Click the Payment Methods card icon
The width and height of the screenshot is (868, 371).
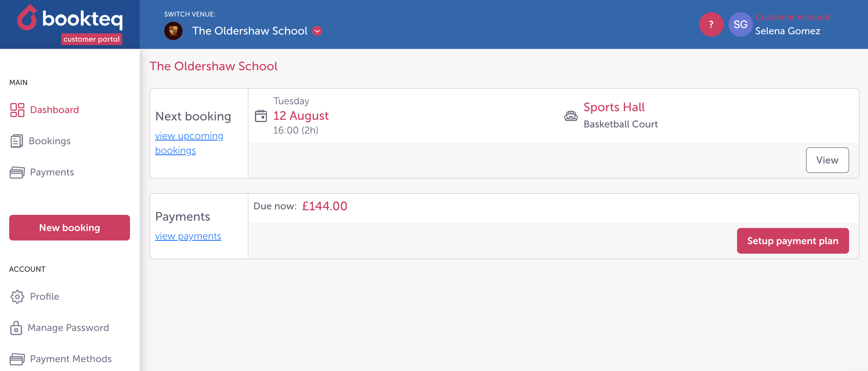point(17,359)
